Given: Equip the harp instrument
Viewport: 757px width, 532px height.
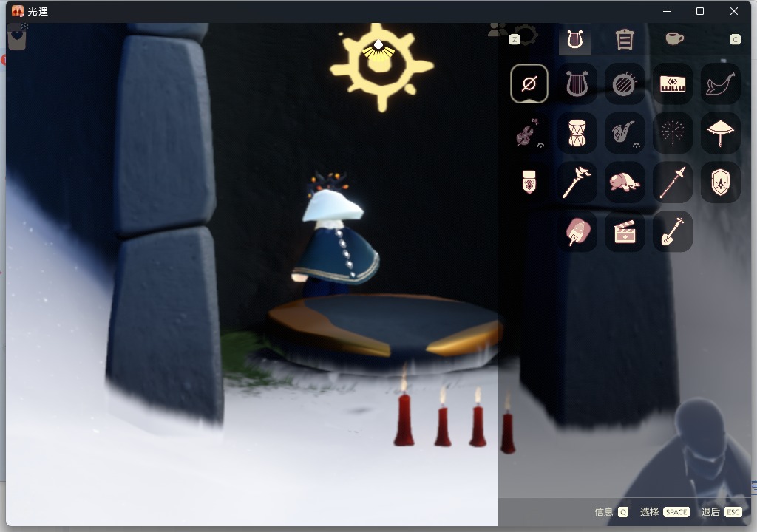Looking at the screenshot, I should [577, 84].
